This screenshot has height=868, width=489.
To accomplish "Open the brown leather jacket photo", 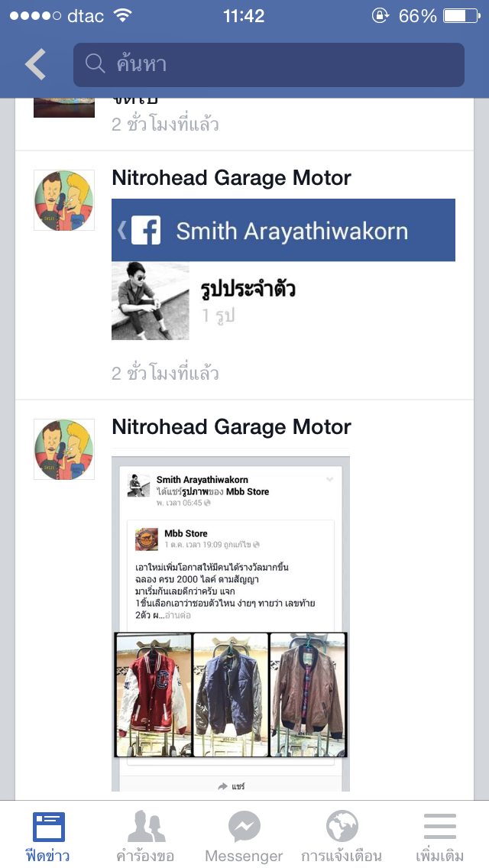I will (308, 695).
